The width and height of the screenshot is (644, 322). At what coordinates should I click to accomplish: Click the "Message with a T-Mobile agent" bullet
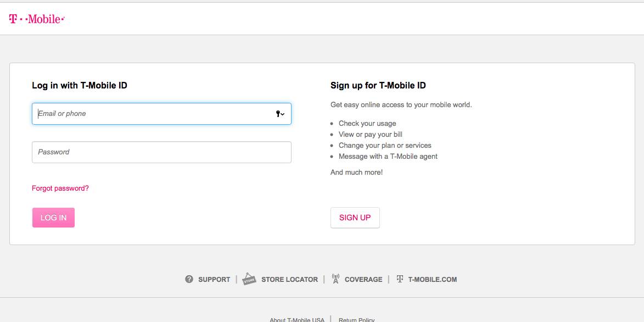click(x=388, y=157)
